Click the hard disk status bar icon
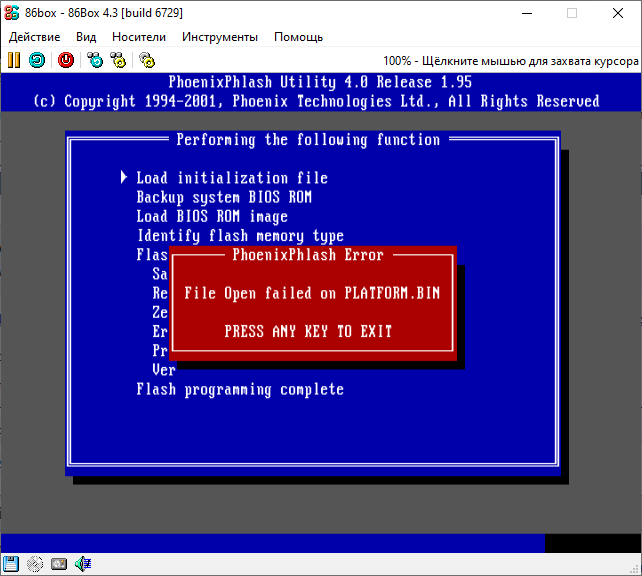The width and height of the screenshot is (642, 576). [59, 564]
